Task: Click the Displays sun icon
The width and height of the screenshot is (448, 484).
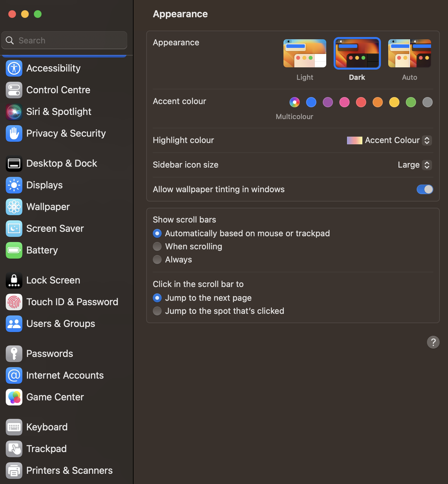Action: click(14, 185)
